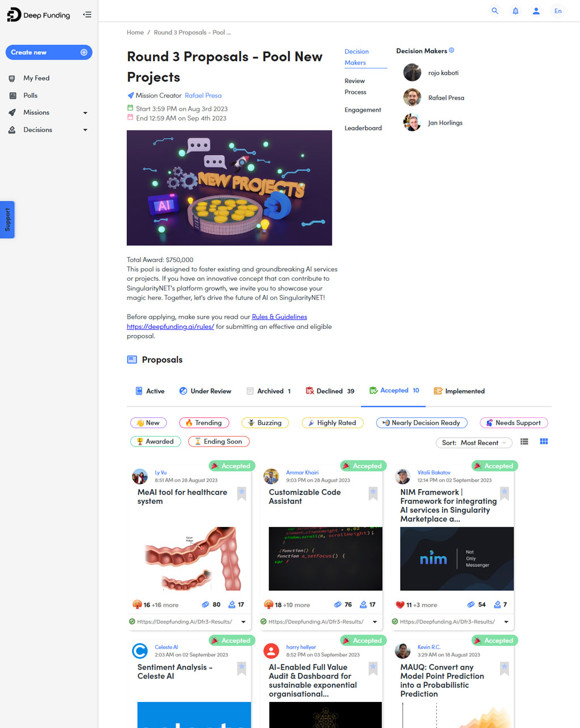Open rojo kaboti's avatar picture
The image size is (580, 728).
click(412, 72)
